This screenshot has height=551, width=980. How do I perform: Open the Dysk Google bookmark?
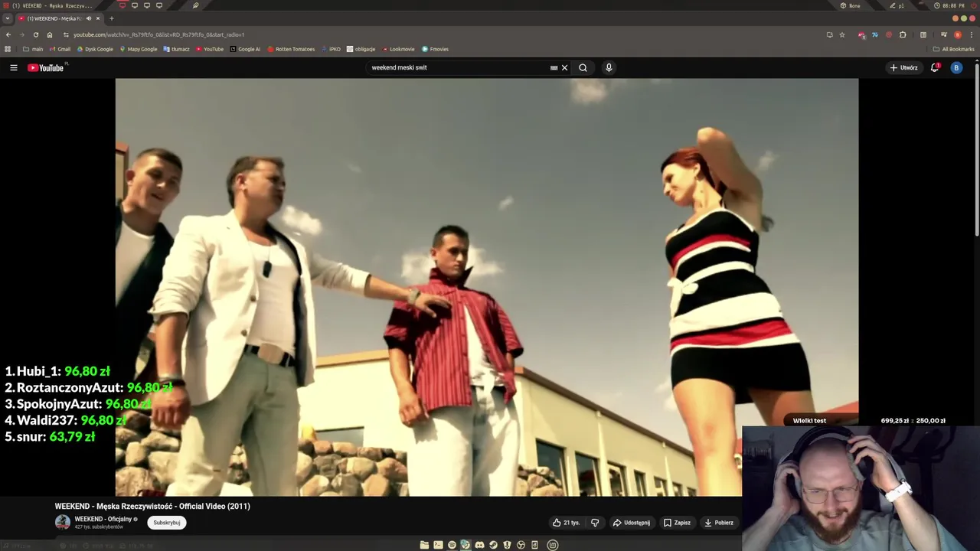click(x=95, y=49)
